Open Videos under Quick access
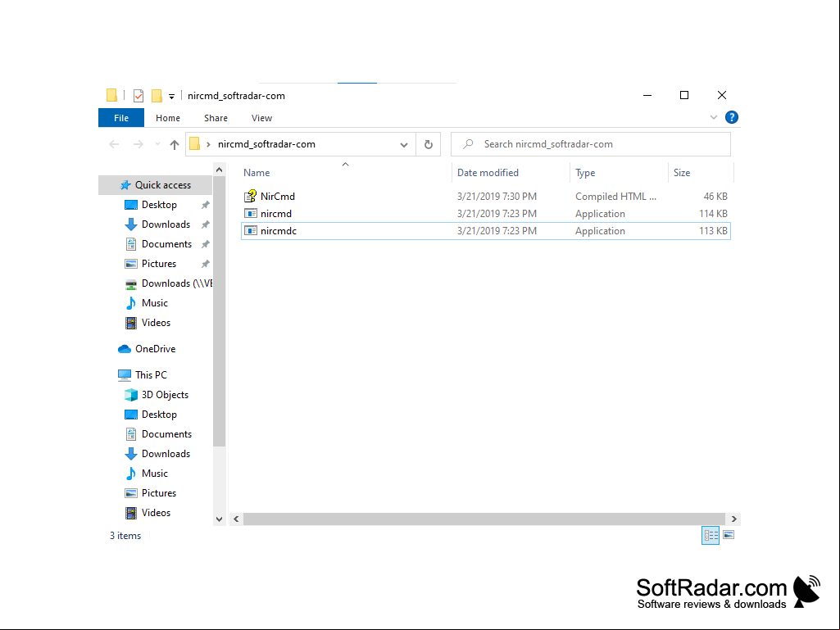 [x=156, y=323]
